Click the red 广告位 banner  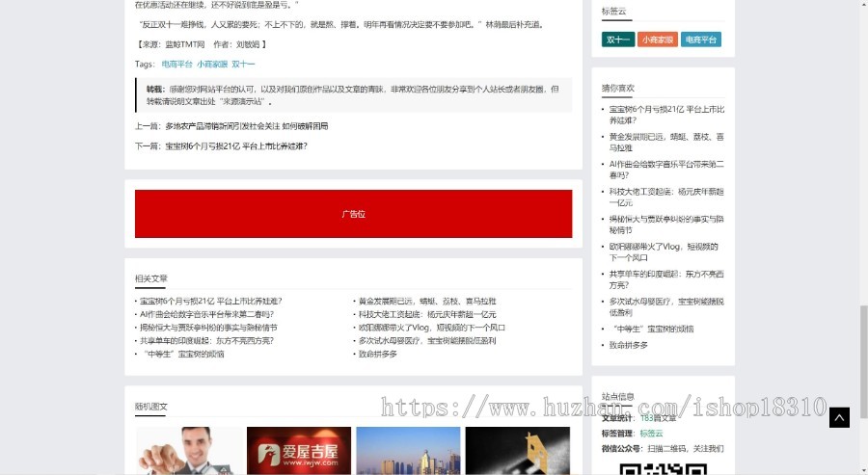pyautogui.click(x=353, y=213)
